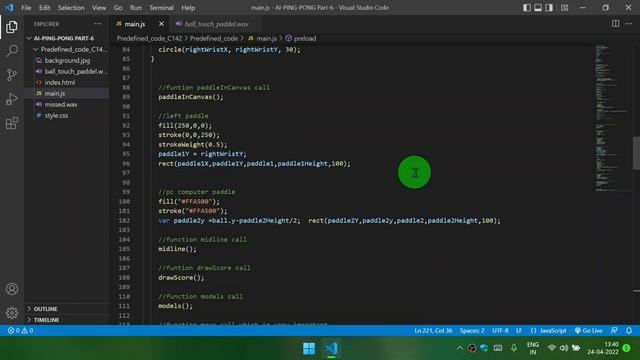Screen dimensions: 640x360
Task: Click Ln 221, Col 36 status entry
Action: coord(433,331)
